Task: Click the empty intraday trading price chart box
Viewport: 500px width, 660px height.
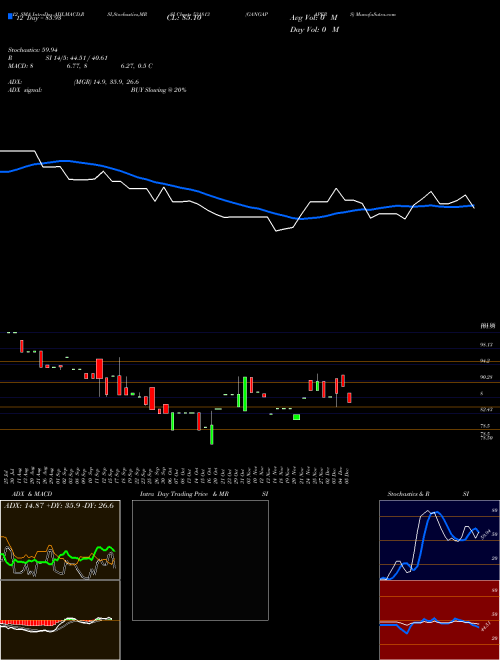Action: [x=200, y=560]
